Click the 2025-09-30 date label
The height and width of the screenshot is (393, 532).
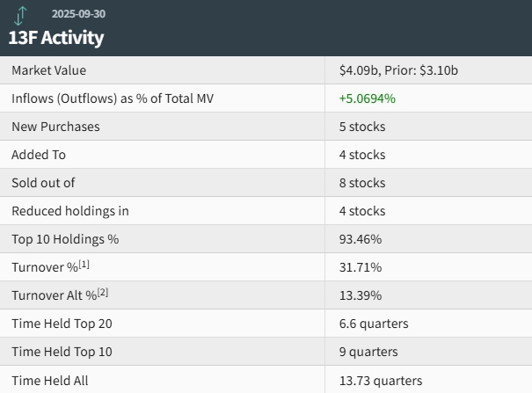pyautogui.click(x=79, y=14)
